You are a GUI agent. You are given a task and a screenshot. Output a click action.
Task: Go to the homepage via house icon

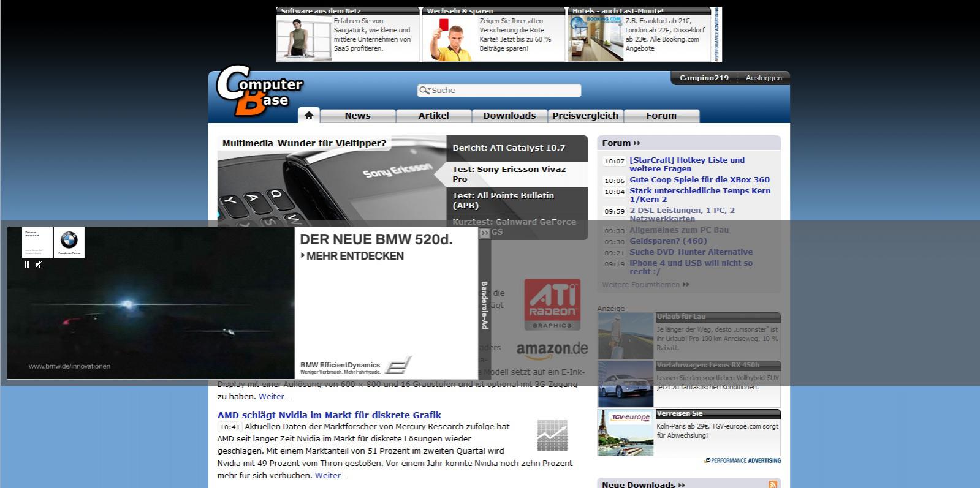[x=309, y=115]
